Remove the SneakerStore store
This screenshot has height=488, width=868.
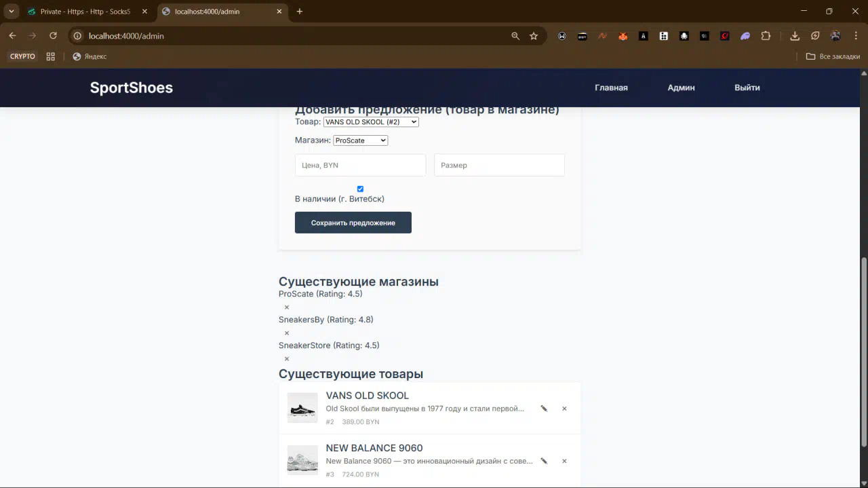(287, 359)
